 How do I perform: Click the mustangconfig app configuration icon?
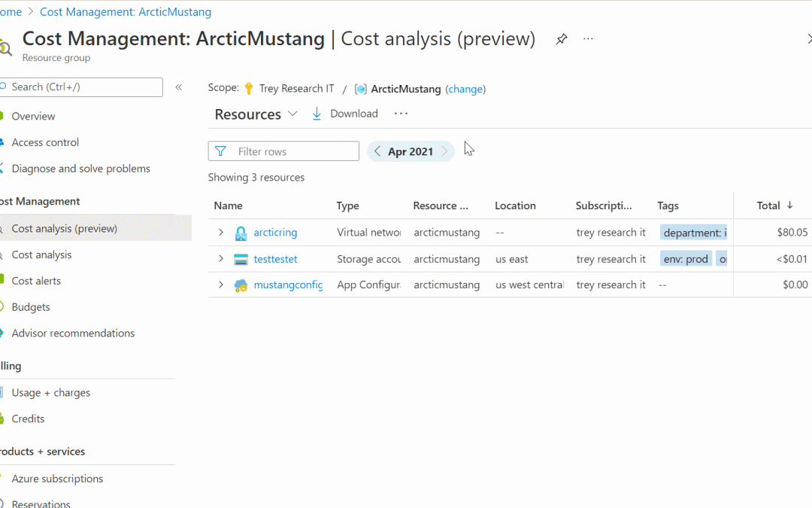pos(241,285)
